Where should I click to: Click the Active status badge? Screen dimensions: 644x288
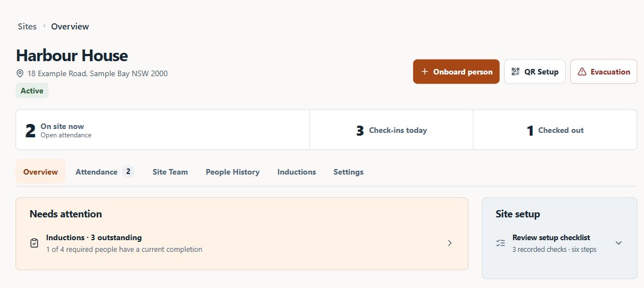tap(32, 91)
